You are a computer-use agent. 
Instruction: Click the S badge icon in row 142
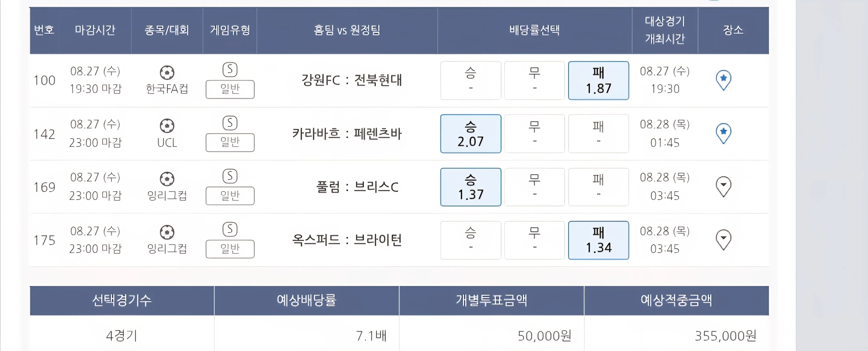(x=230, y=123)
